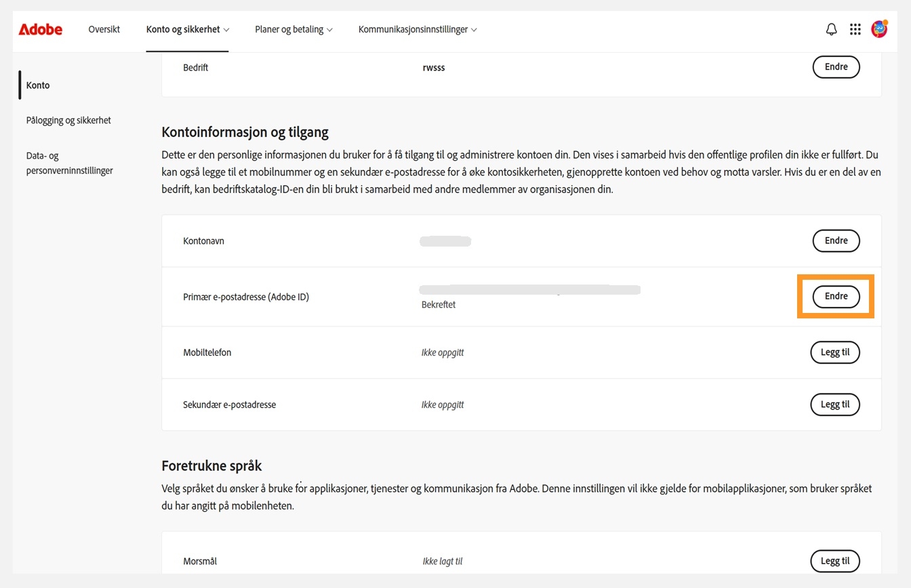Switch to the Oversikt tab
This screenshot has width=911, height=588.
pos(104,29)
